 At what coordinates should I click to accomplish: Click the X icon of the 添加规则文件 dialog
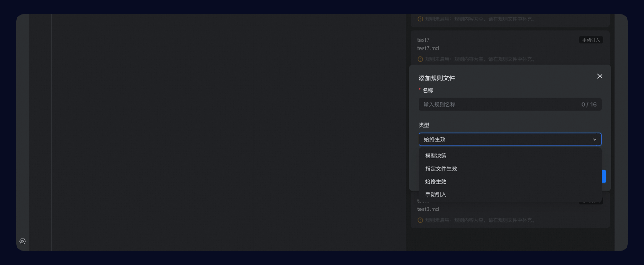600,76
